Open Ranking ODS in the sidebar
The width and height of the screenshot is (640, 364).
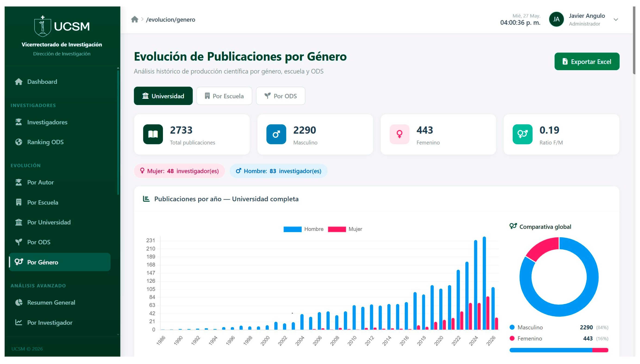59,142
